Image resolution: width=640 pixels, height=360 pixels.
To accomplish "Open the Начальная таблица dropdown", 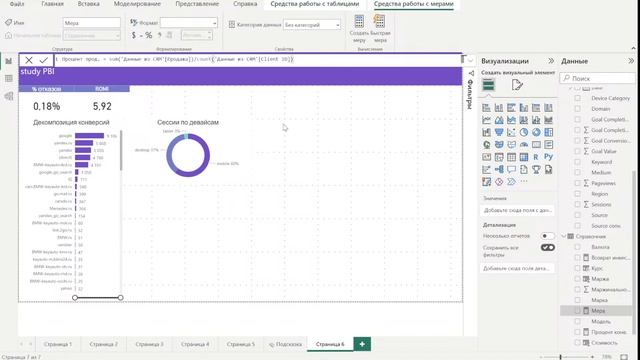I will pyautogui.click(x=92, y=36).
